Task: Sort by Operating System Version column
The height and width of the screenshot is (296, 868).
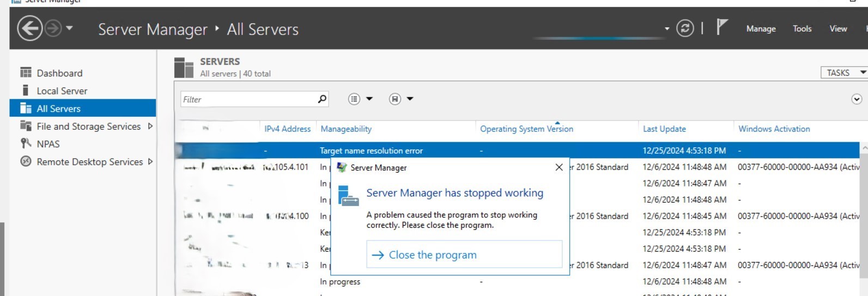Action: (526, 129)
